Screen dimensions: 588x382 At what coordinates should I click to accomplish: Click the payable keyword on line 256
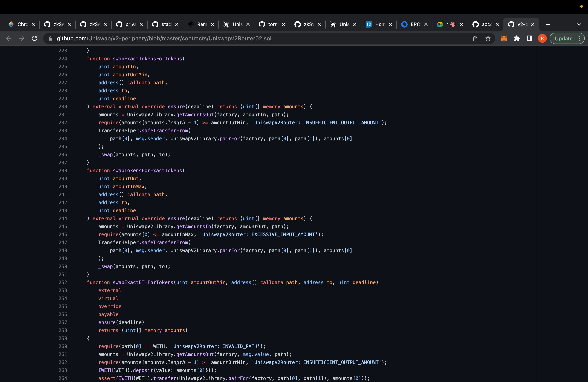pyautogui.click(x=108, y=314)
